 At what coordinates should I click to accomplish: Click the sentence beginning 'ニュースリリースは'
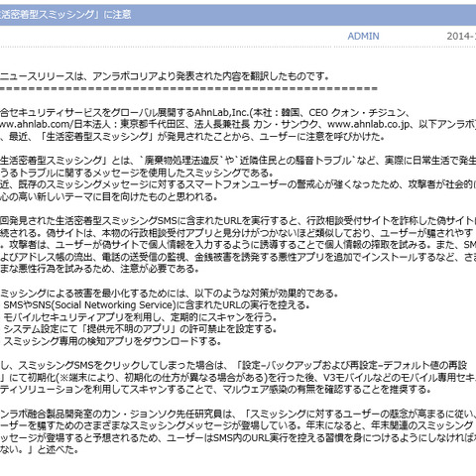point(165,76)
